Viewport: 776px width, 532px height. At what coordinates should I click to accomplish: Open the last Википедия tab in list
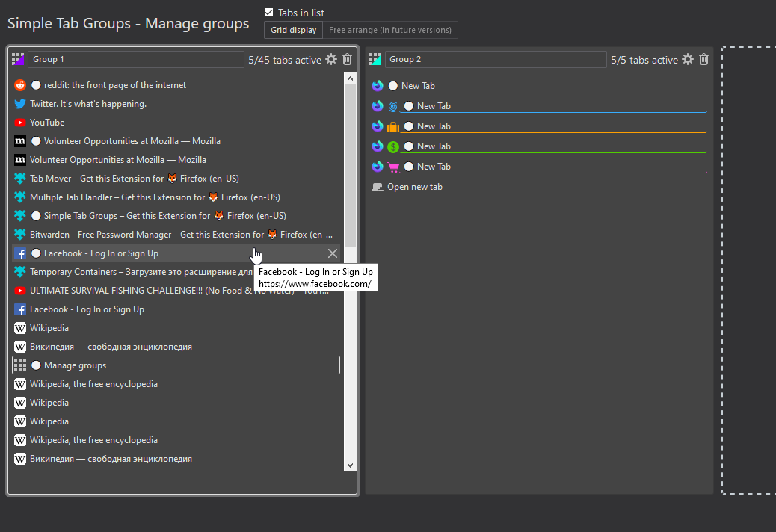click(x=176, y=459)
